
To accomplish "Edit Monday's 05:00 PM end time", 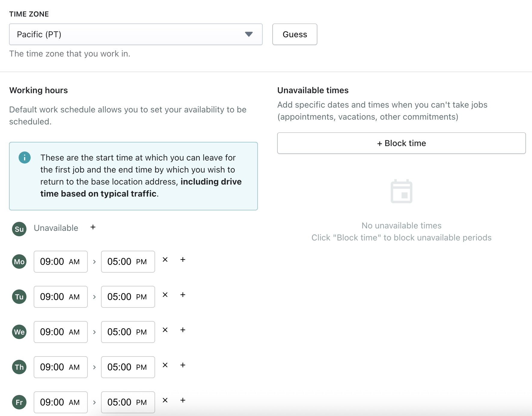I will coord(128,262).
